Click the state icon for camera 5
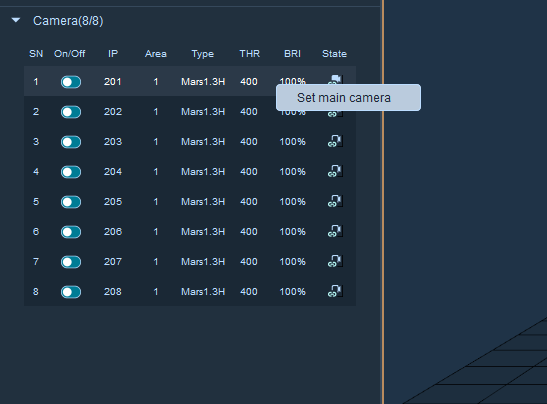The image size is (547, 404). [x=335, y=201]
